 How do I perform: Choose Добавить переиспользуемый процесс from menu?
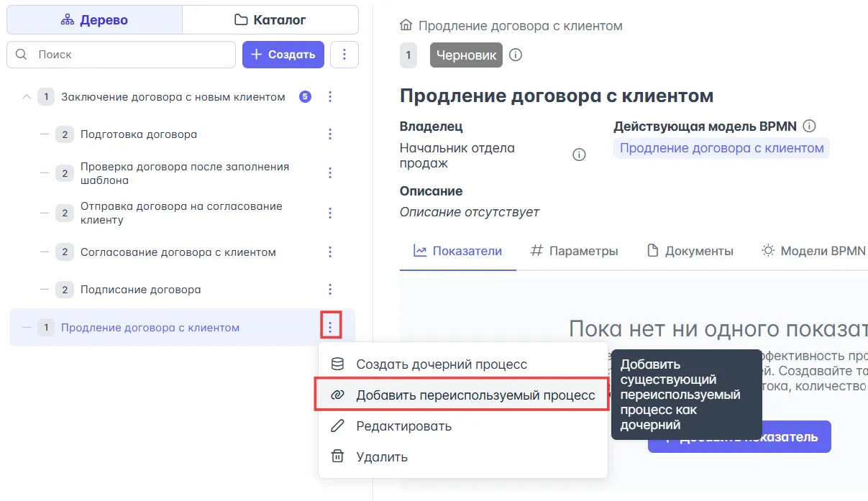click(x=475, y=395)
